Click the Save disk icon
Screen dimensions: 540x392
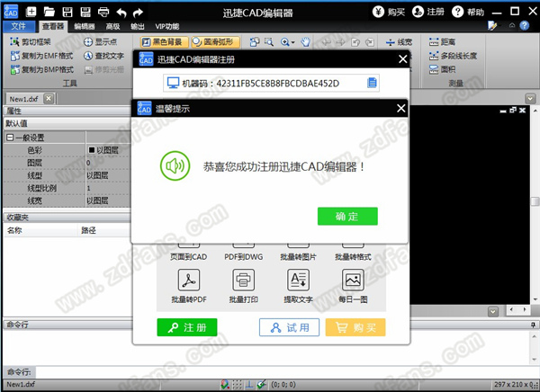67,13
